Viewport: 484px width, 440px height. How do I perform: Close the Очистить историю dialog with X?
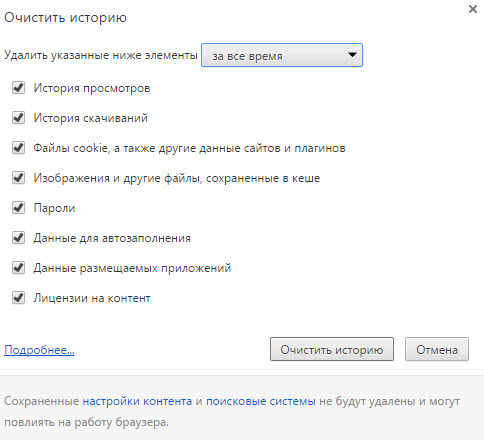[x=473, y=9]
